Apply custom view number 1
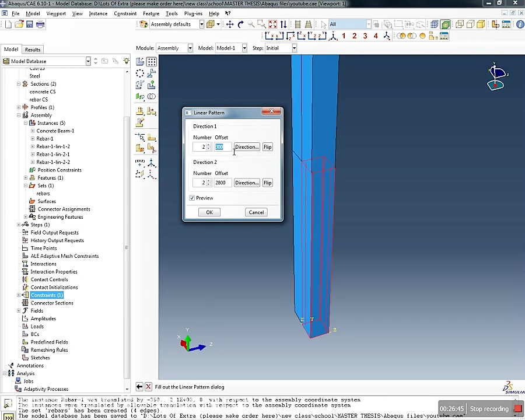This screenshot has width=525, height=420. point(344,36)
